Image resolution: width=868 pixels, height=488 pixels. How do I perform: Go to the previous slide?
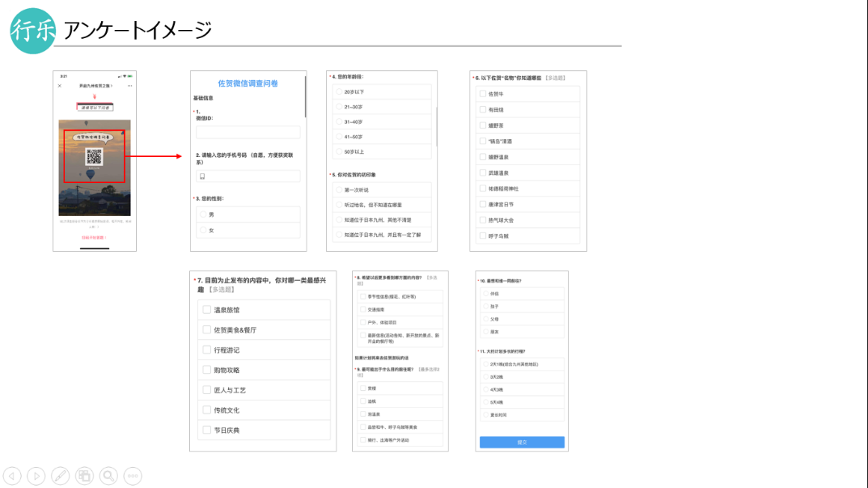[x=12, y=476]
